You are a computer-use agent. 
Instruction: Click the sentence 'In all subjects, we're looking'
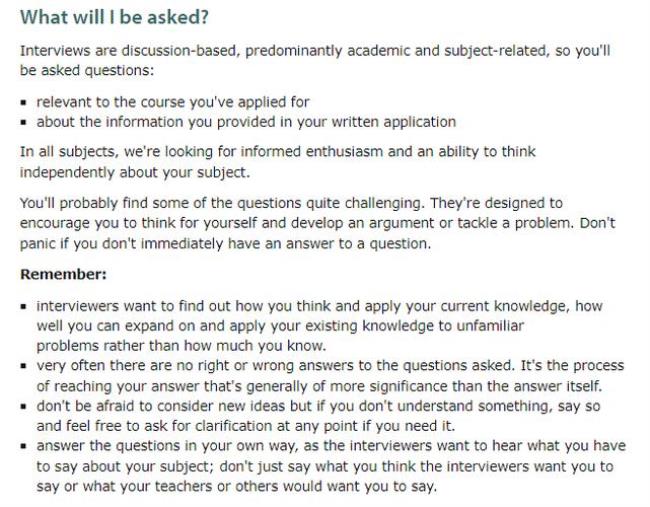[278, 162]
